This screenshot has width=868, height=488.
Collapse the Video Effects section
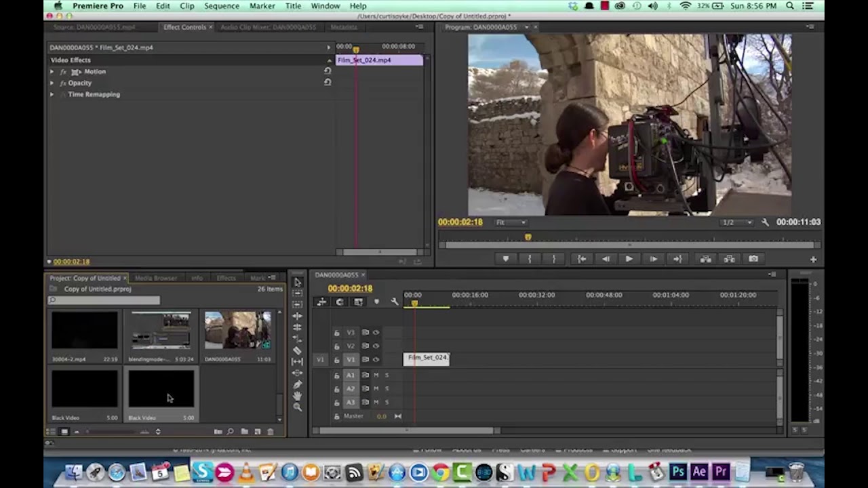click(x=330, y=60)
